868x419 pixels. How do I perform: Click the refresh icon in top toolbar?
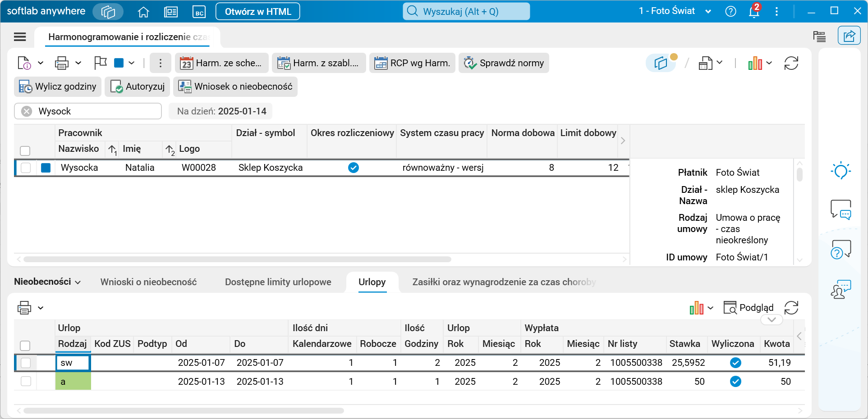tap(791, 64)
